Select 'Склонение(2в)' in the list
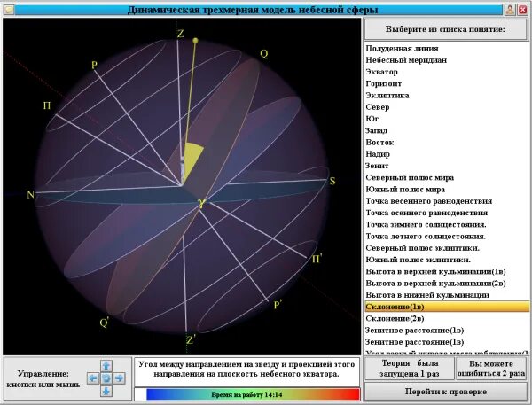532x405 pixels. 447,318
